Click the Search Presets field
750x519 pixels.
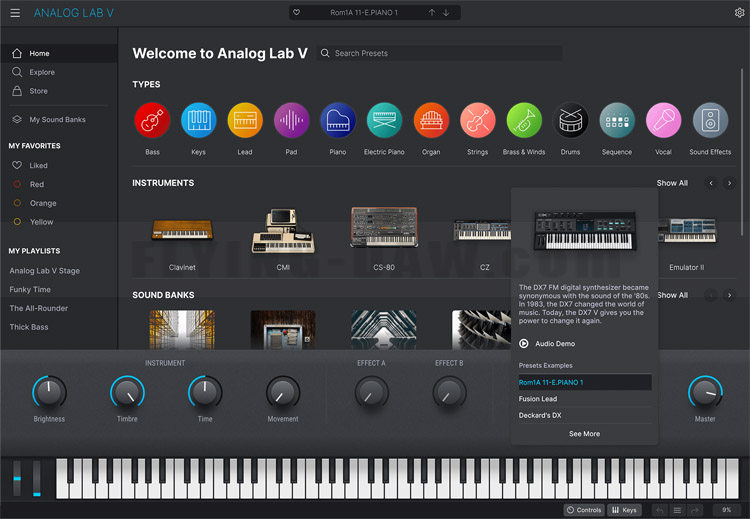click(x=439, y=53)
